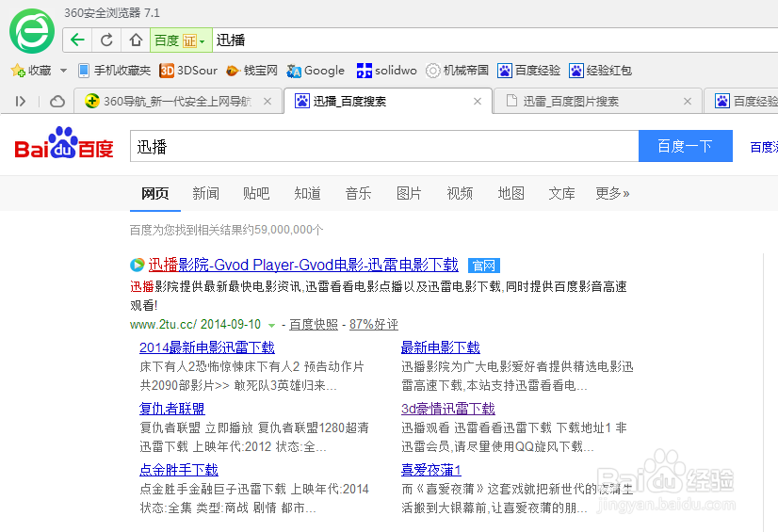
Task: Click the result's play favicon icon
Action: click(138, 266)
